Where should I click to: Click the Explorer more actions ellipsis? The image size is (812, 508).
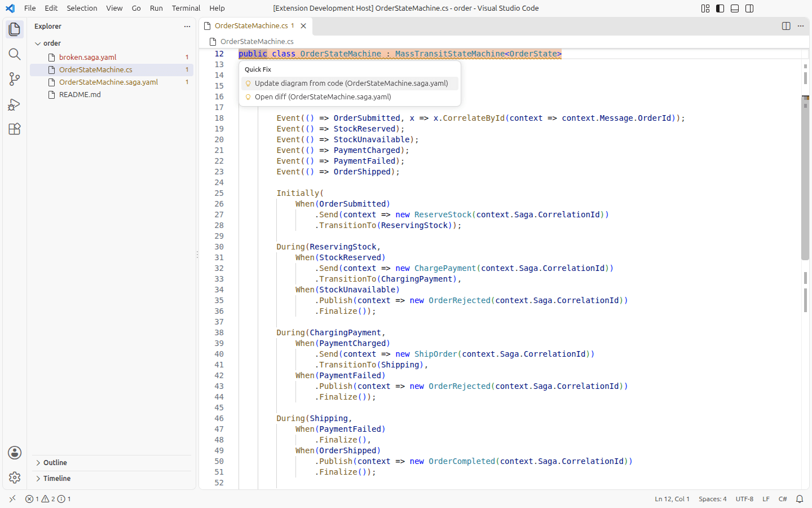pos(187,27)
